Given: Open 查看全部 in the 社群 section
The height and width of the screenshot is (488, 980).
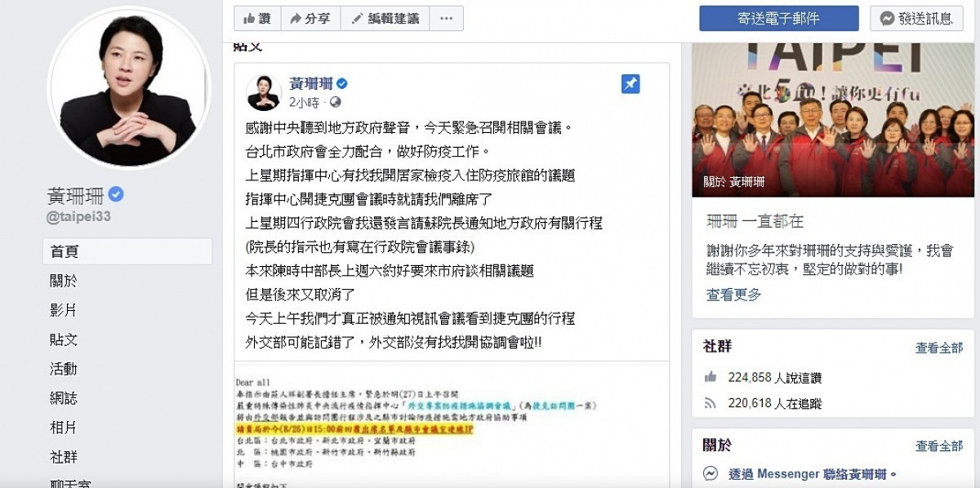Looking at the screenshot, I should point(939,348).
